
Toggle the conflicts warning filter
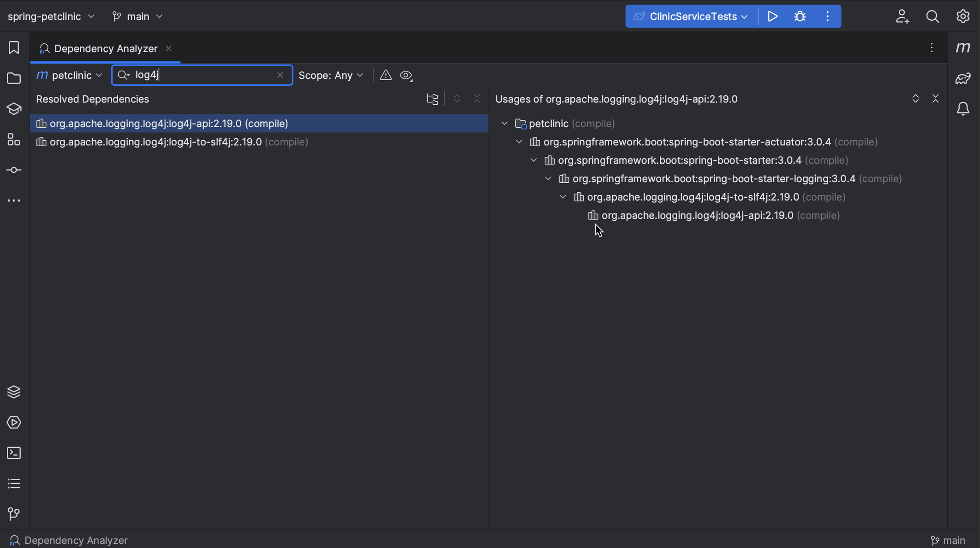[385, 75]
